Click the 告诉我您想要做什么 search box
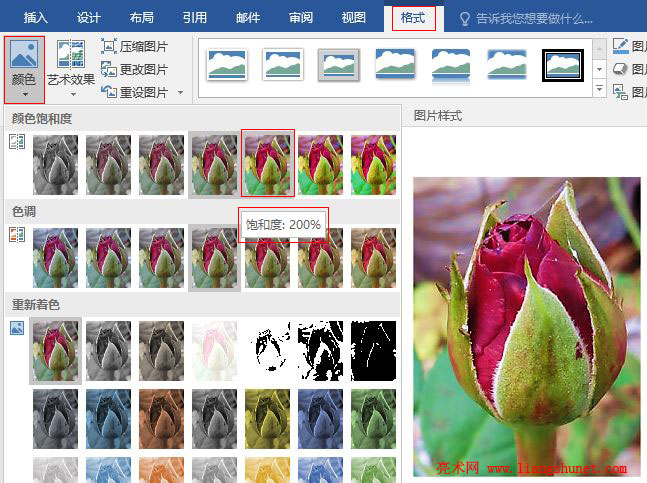 click(x=534, y=19)
